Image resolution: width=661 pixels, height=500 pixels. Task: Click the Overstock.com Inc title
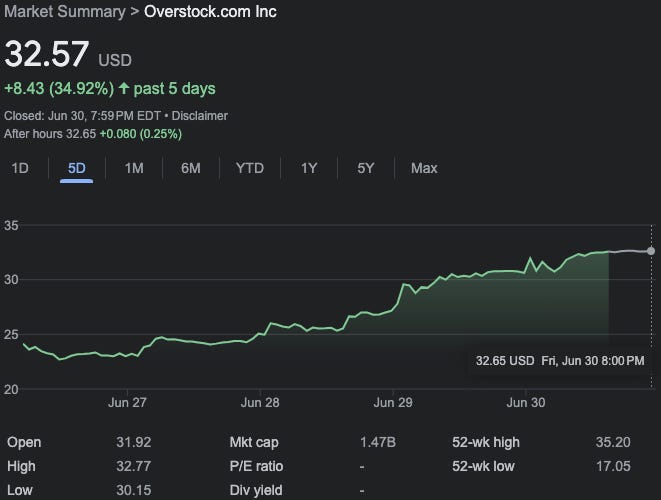(x=210, y=11)
